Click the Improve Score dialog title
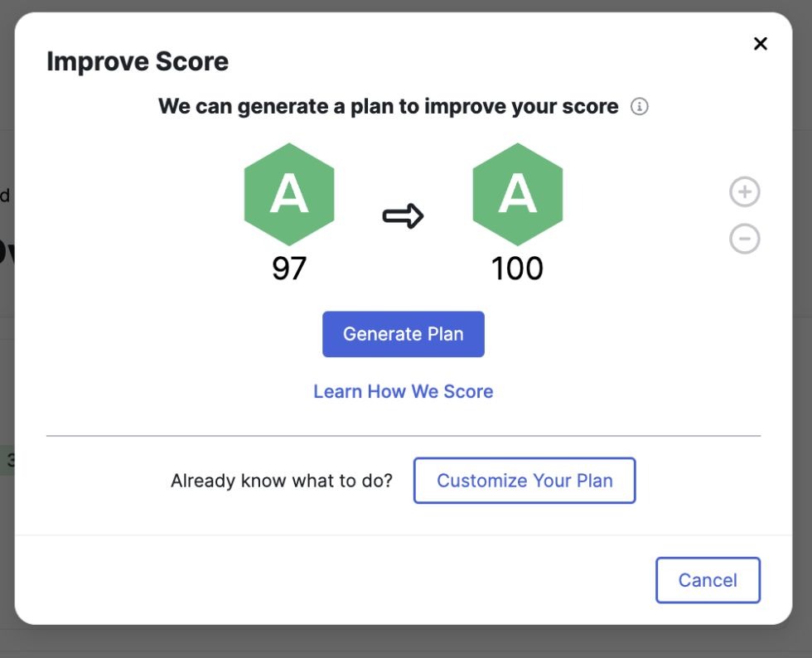This screenshot has width=812, height=658. coord(138,61)
